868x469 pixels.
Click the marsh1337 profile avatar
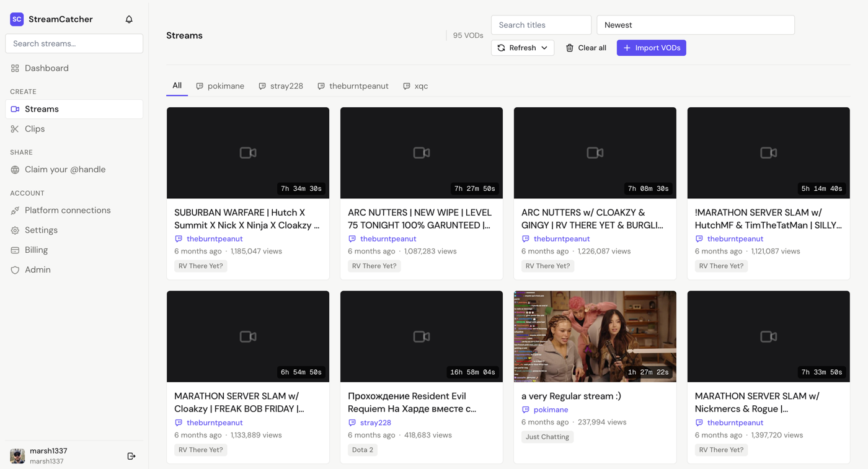click(x=17, y=456)
